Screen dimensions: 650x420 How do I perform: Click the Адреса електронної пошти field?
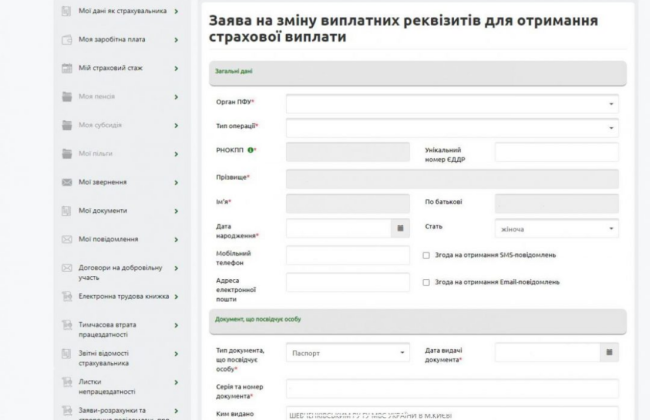coord(348,282)
